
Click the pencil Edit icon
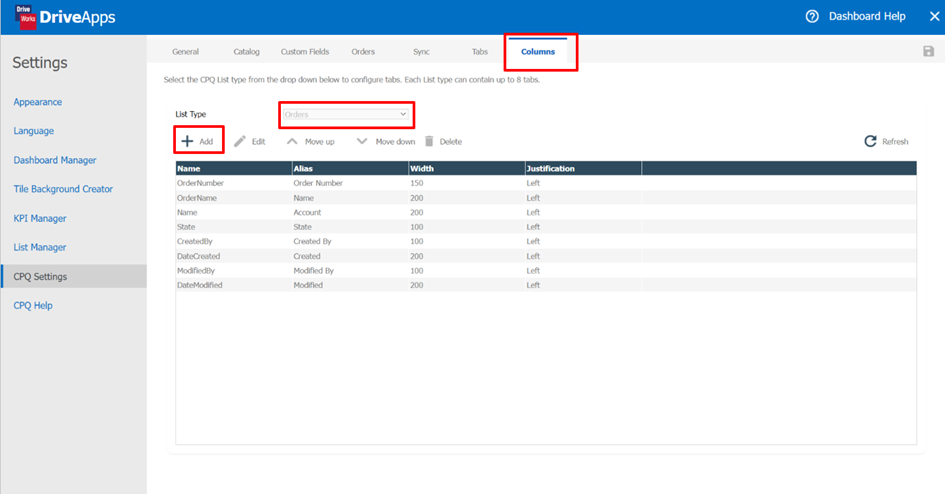click(240, 141)
